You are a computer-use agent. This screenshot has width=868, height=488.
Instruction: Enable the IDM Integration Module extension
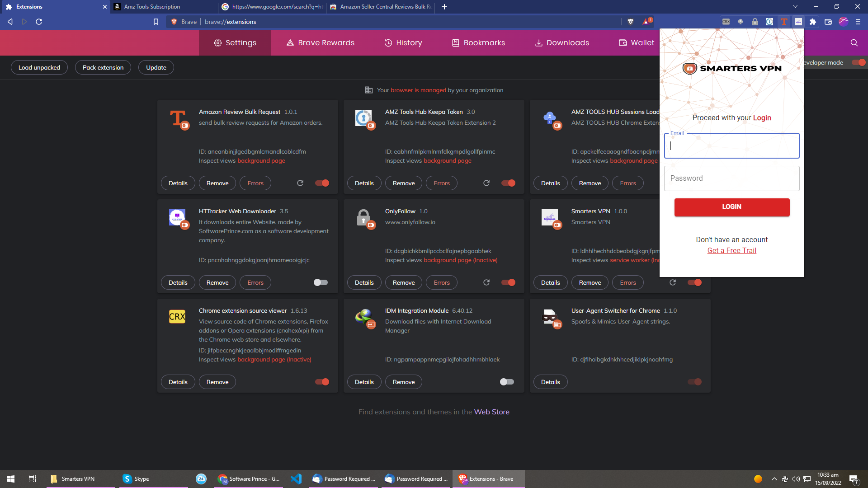pyautogui.click(x=507, y=382)
